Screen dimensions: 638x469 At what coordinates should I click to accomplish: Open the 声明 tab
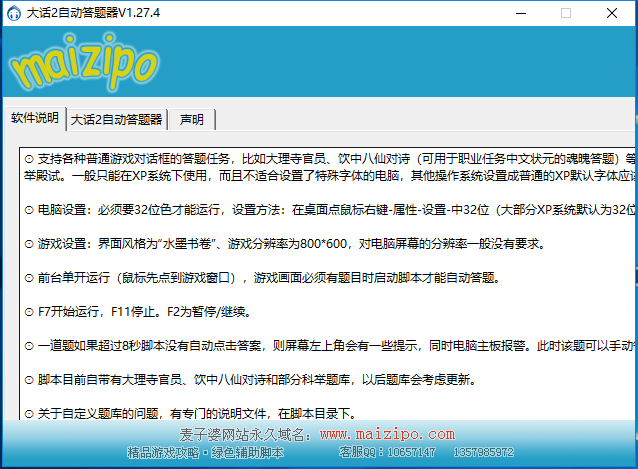pyautogui.click(x=192, y=120)
